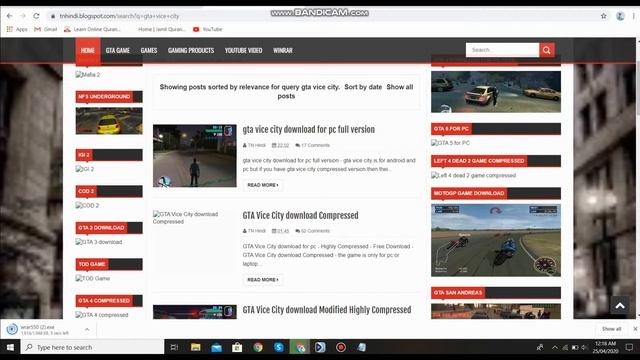Click the COD 2 image link

click(x=87, y=205)
